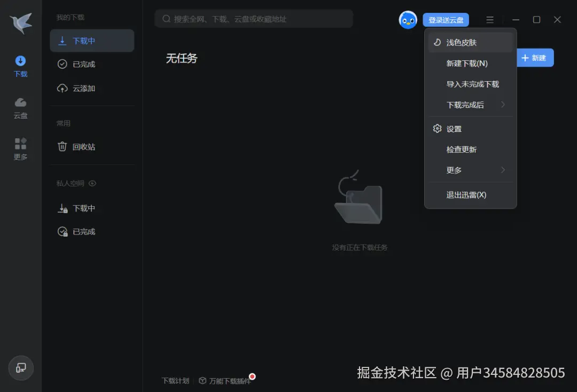
Task: Open 万能下载插件 plugin link
Action: pos(225,381)
